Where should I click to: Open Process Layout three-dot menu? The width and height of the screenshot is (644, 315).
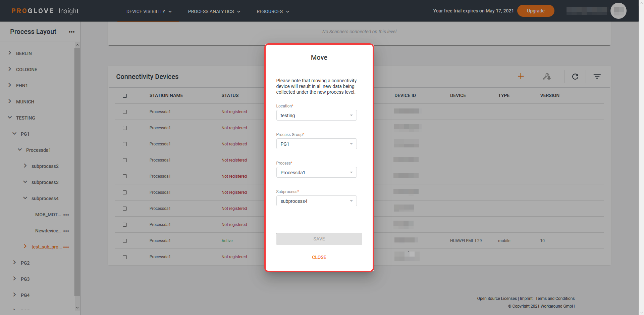click(x=72, y=32)
